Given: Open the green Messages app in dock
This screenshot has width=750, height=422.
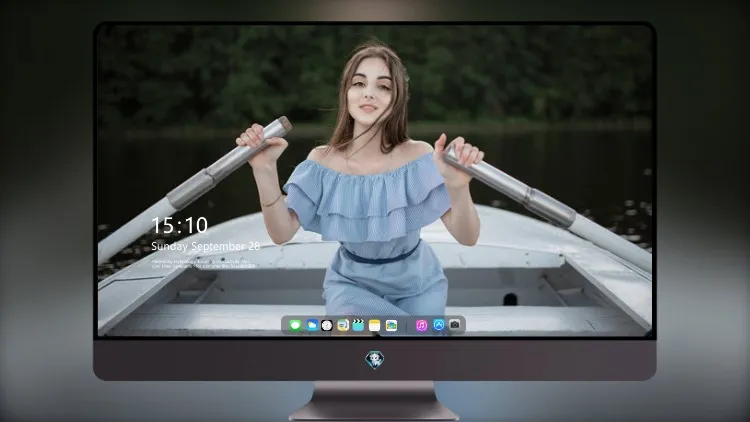Looking at the screenshot, I should pyautogui.click(x=295, y=325).
